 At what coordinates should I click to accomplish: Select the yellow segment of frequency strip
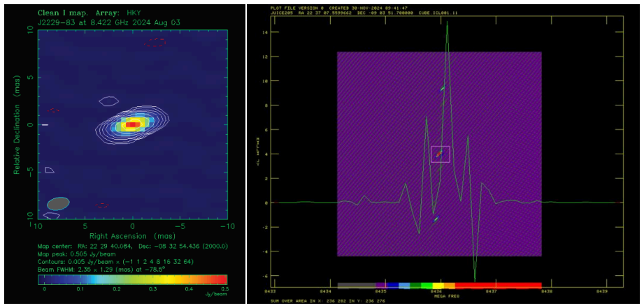coord(438,286)
